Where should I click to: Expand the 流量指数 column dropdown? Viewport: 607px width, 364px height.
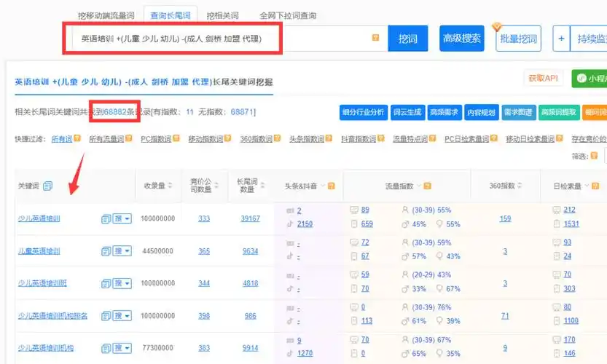click(418, 186)
